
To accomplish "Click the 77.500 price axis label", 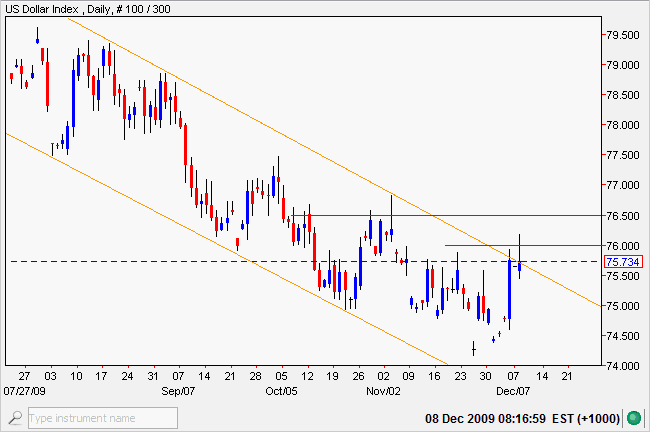I will tap(623, 155).
